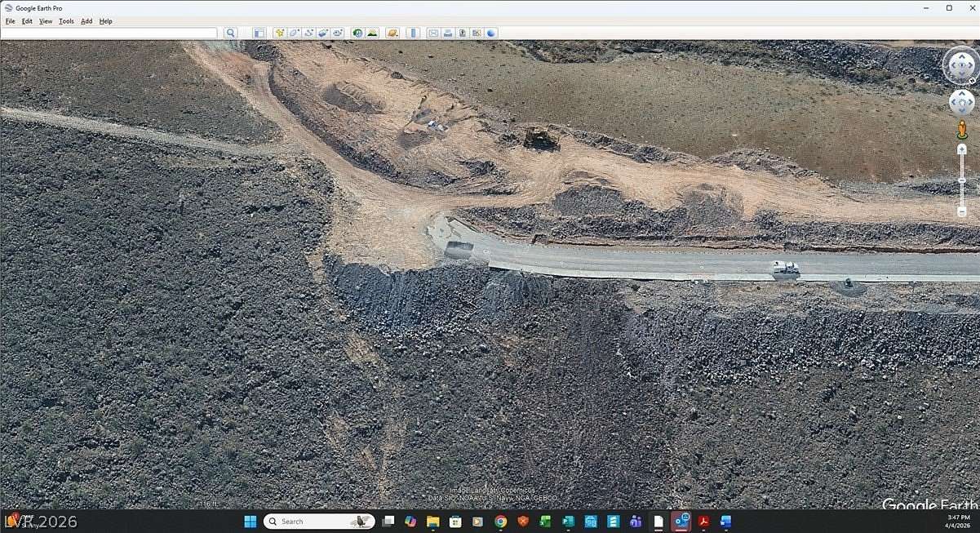Add an Image Overlay
Viewport: 980px width, 533px height.
323,32
